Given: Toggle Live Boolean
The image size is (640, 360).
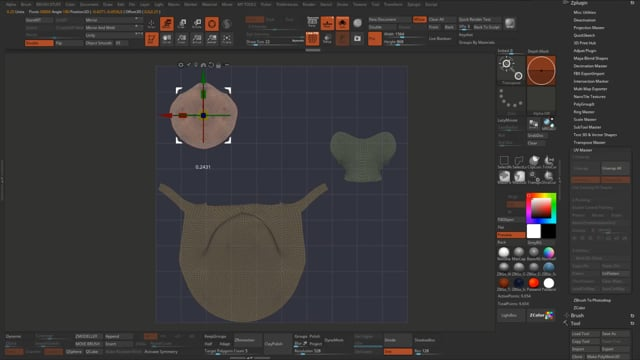Looking at the screenshot, I should point(440,38).
